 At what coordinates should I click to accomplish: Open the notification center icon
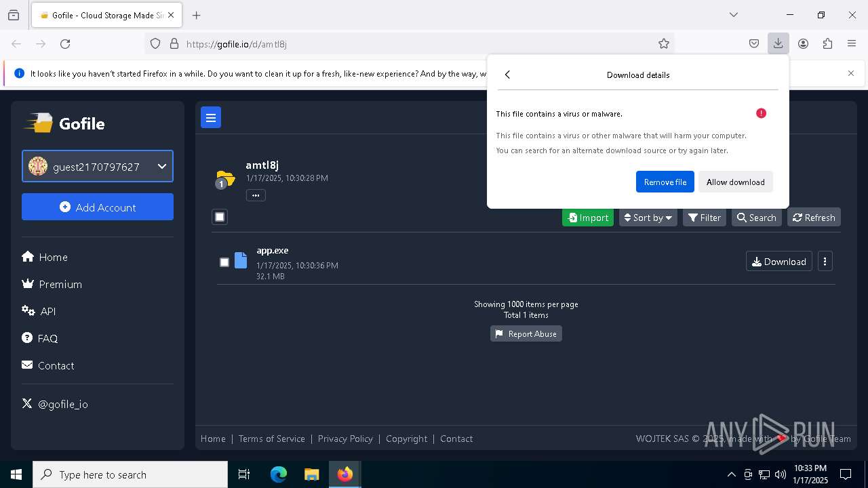[846, 474]
